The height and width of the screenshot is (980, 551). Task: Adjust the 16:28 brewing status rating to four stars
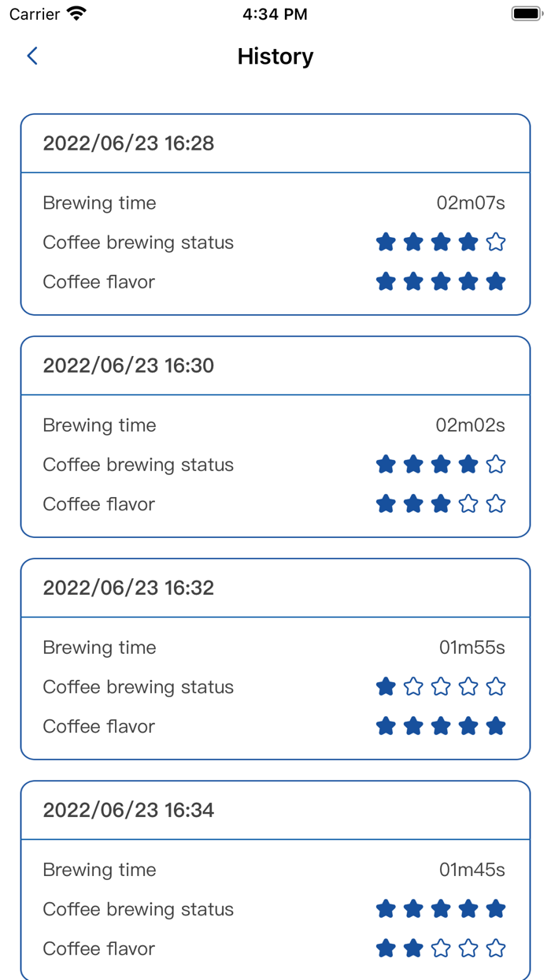tap(468, 243)
